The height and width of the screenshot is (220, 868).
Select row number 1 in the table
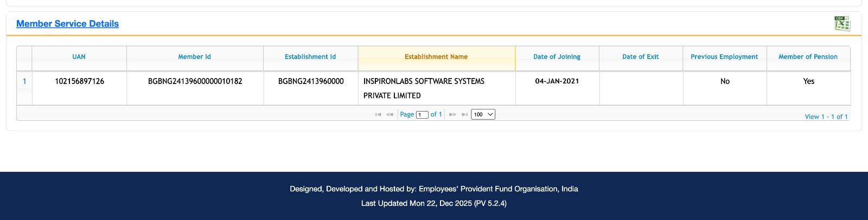[24, 81]
